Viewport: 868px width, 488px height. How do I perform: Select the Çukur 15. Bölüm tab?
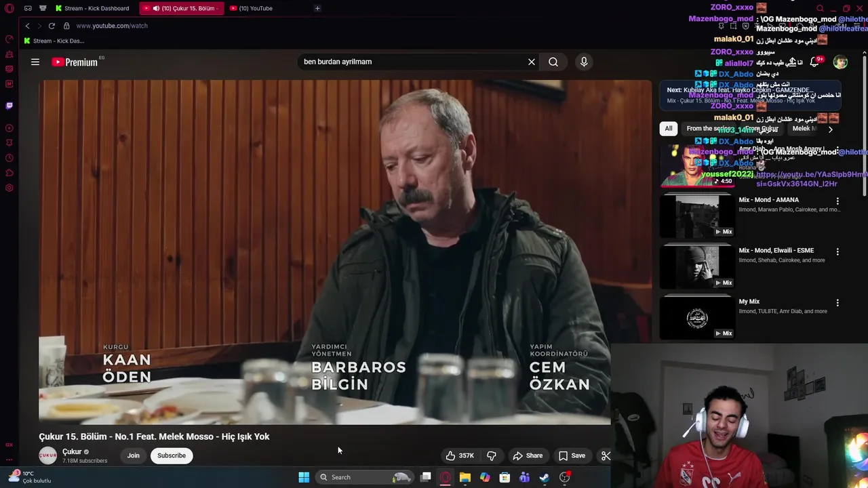[x=181, y=8]
